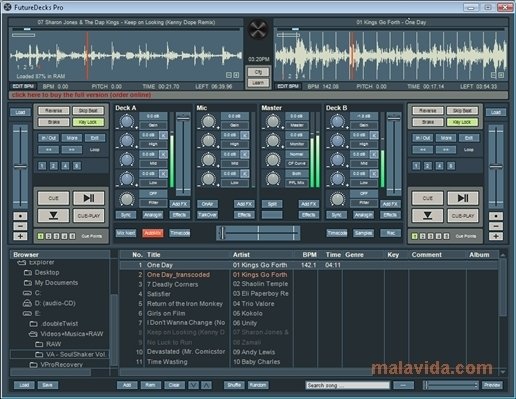Click Deck B pitch slider
The height and width of the screenshot is (399, 516).
pyautogui.click(x=496, y=166)
